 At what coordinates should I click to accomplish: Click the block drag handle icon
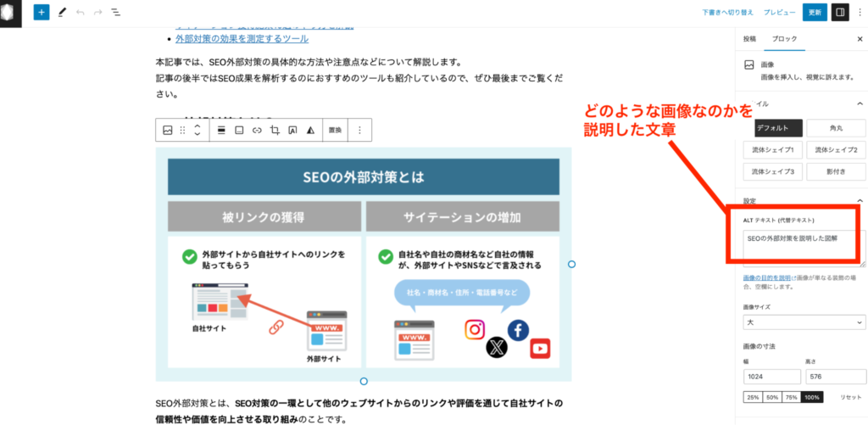183,131
